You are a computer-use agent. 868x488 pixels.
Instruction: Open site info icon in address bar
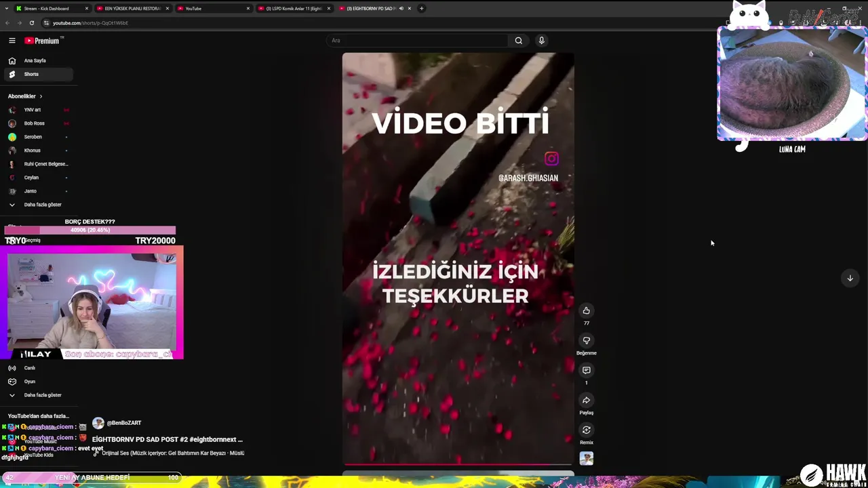pos(46,22)
